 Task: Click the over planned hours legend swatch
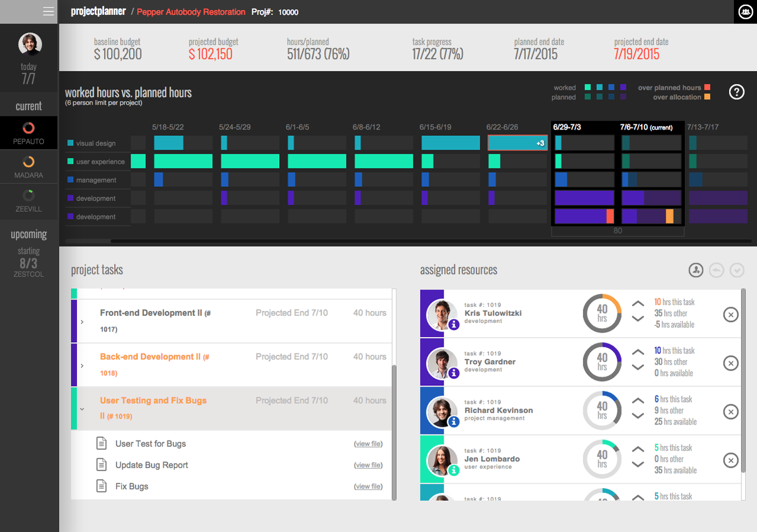click(x=707, y=87)
